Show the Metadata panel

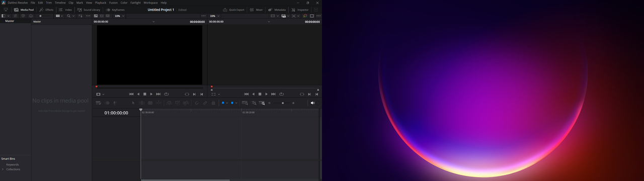[x=277, y=10]
